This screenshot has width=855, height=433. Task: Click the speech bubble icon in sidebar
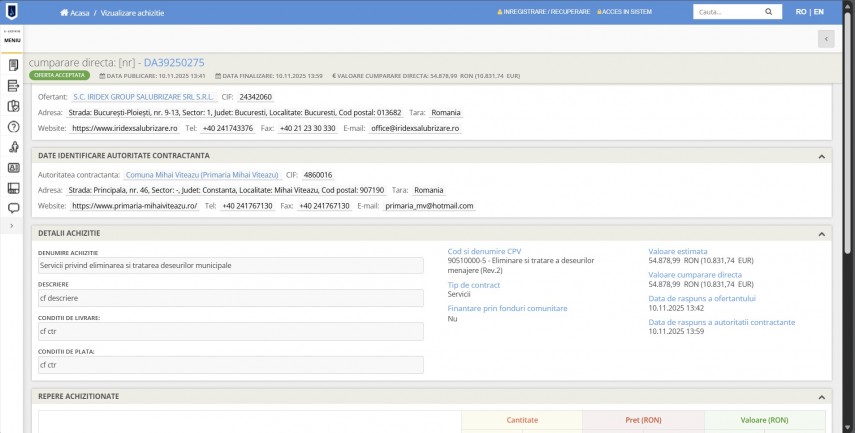tap(13, 208)
